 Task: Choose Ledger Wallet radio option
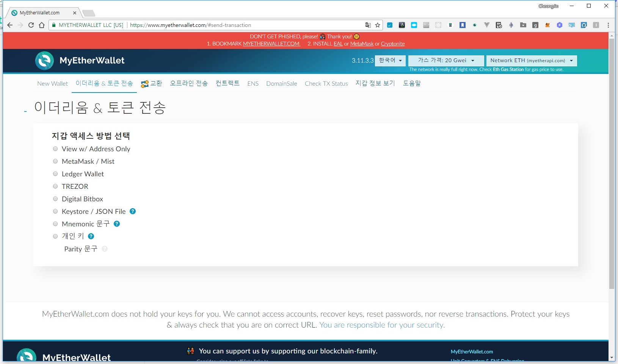point(55,174)
